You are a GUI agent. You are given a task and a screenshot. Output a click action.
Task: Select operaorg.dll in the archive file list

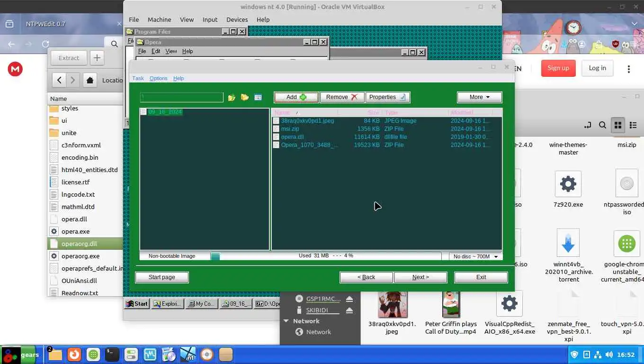pos(85,244)
